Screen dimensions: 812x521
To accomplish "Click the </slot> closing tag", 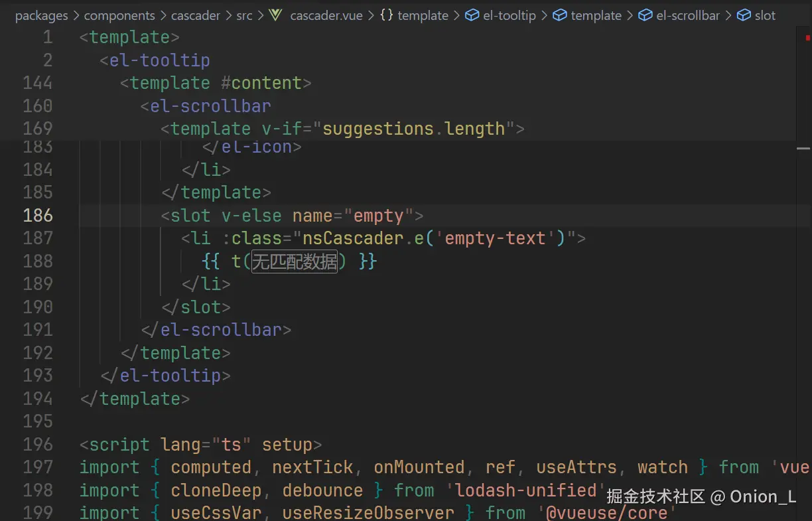I will coord(196,307).
